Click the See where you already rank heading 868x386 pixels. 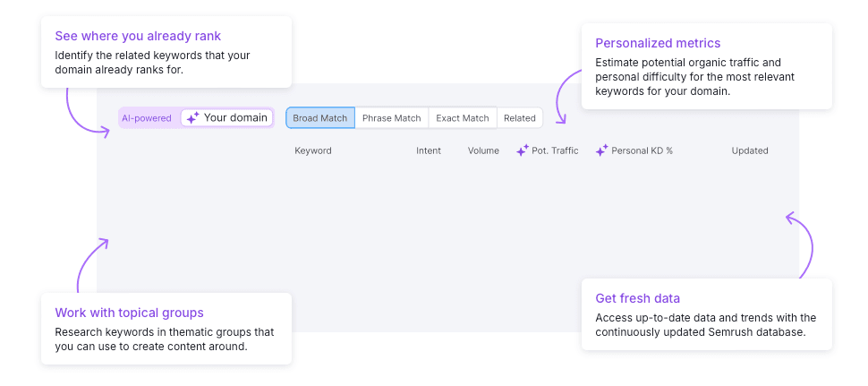click(x=138, y=37)
